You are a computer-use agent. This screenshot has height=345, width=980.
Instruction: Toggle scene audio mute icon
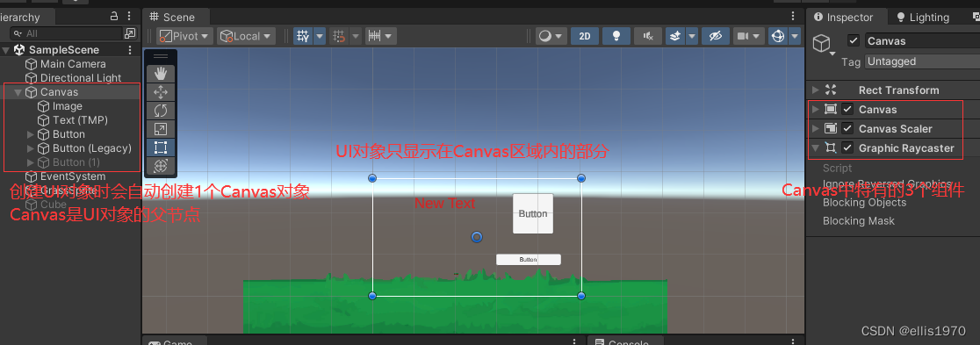648,36
